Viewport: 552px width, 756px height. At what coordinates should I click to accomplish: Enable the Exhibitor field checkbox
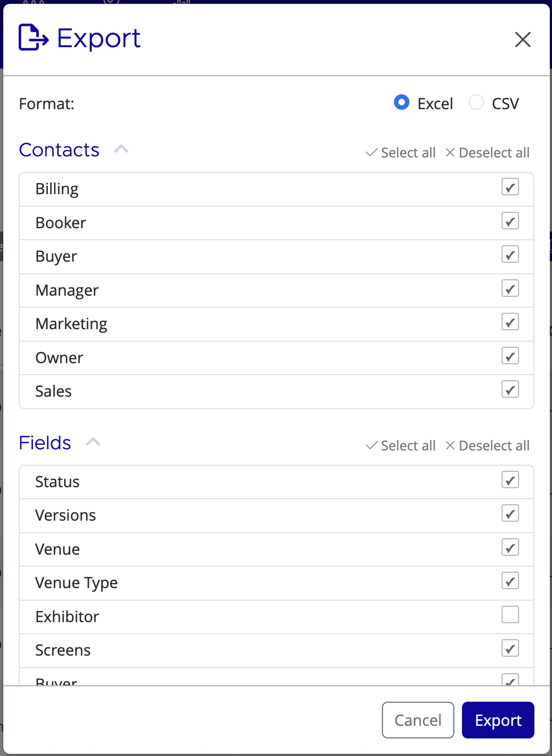pyautogui.click(x=510, y=614)
